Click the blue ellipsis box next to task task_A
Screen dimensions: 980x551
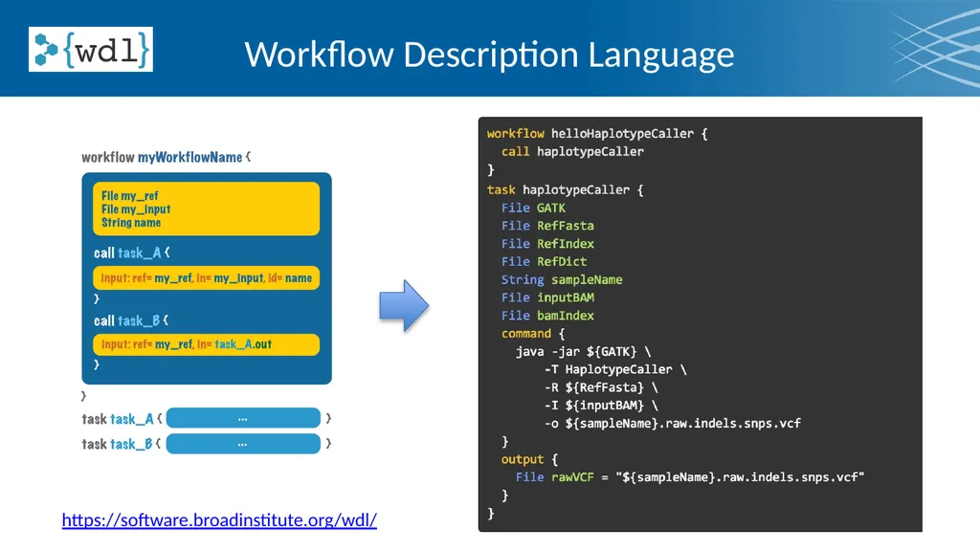coord(243,418)
